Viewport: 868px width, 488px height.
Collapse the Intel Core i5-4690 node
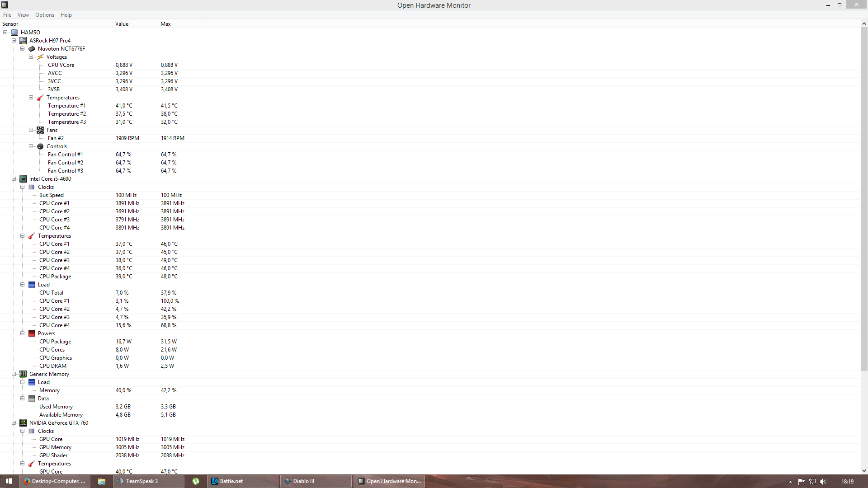14,179
